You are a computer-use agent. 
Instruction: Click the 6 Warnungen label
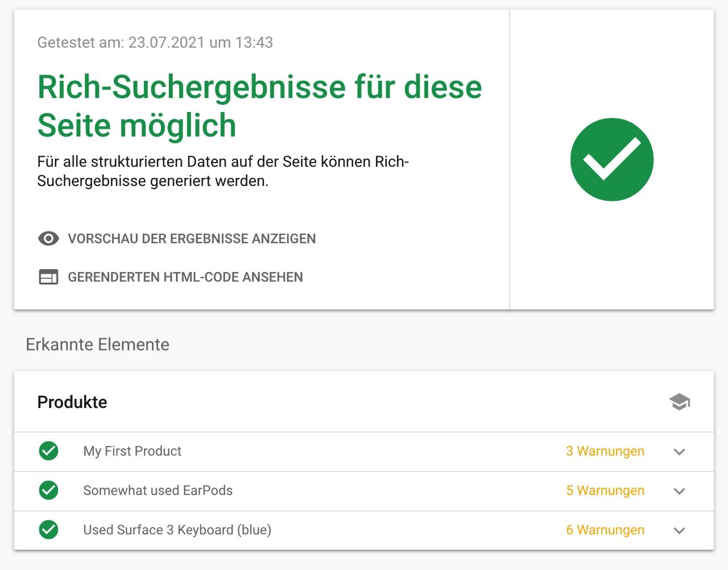[x=605, y=530]
